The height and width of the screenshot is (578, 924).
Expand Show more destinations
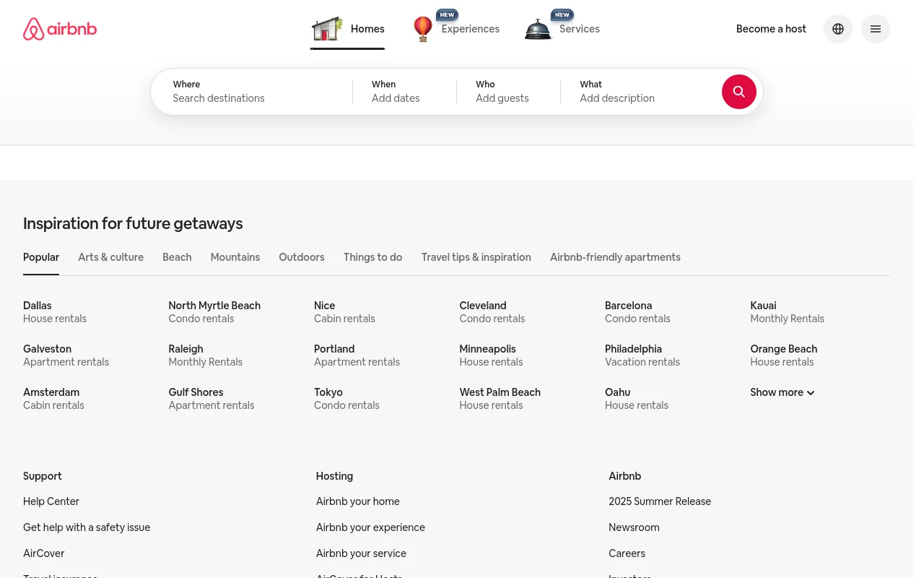pyautogui.click(x=782, y=392)
